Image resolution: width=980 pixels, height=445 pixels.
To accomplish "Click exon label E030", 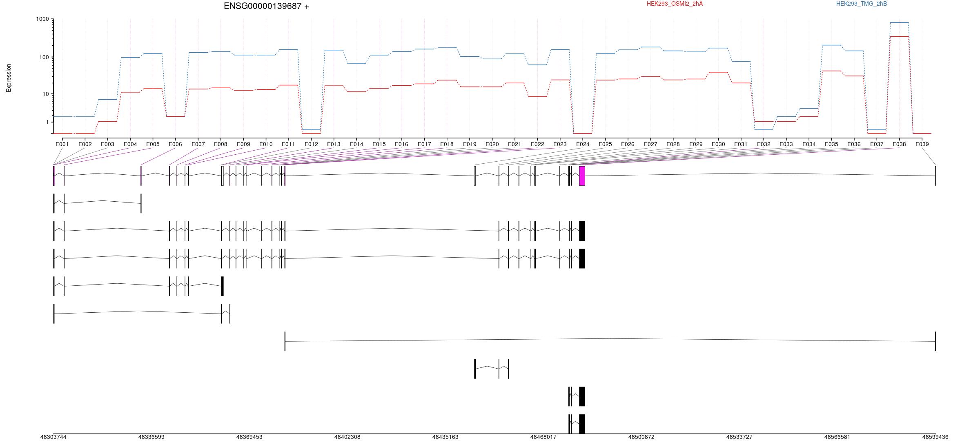I will [x=718, y=144].
